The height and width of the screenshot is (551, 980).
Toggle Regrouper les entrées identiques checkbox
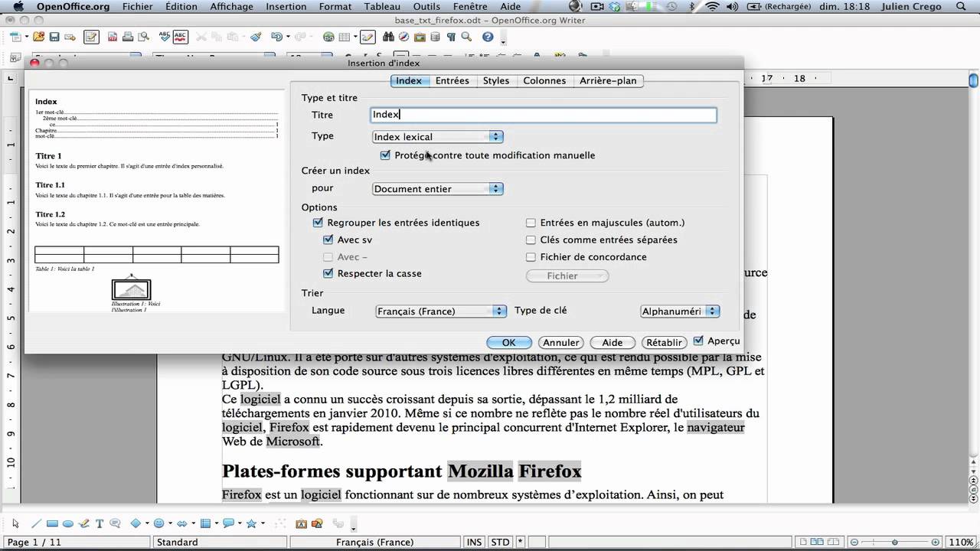(318, 223)
